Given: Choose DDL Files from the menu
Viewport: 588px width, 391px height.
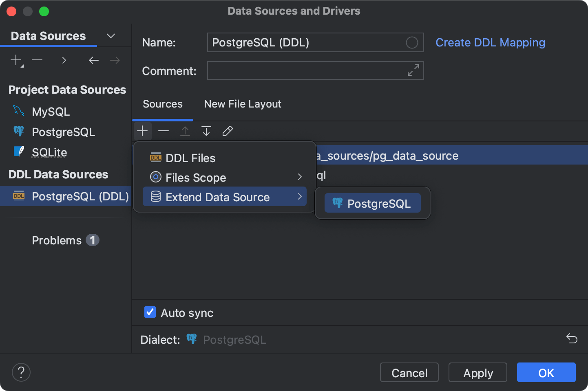Looking at the screenshot, I should (x=190, y=158).
